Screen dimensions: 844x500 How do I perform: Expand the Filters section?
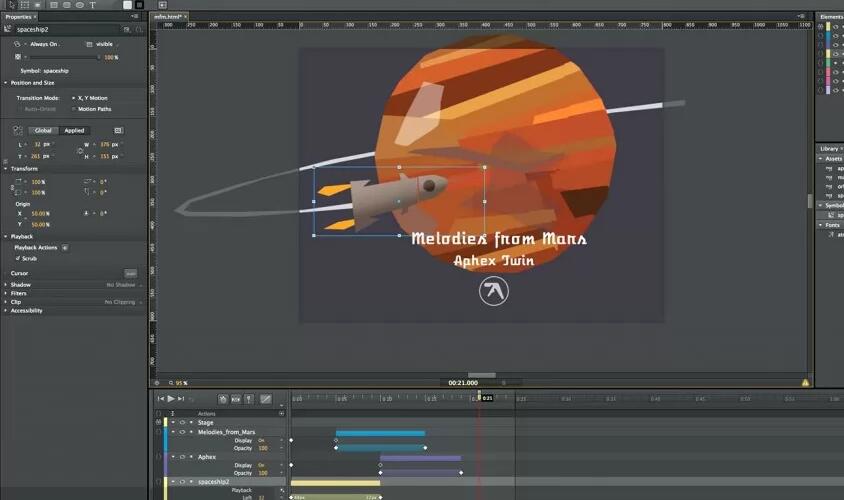(6, 293)
